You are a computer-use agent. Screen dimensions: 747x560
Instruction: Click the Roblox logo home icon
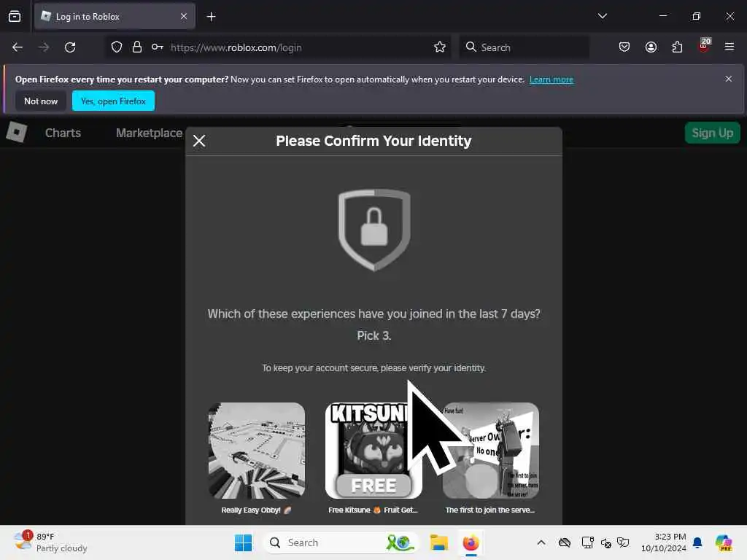[x=17, y=132]
